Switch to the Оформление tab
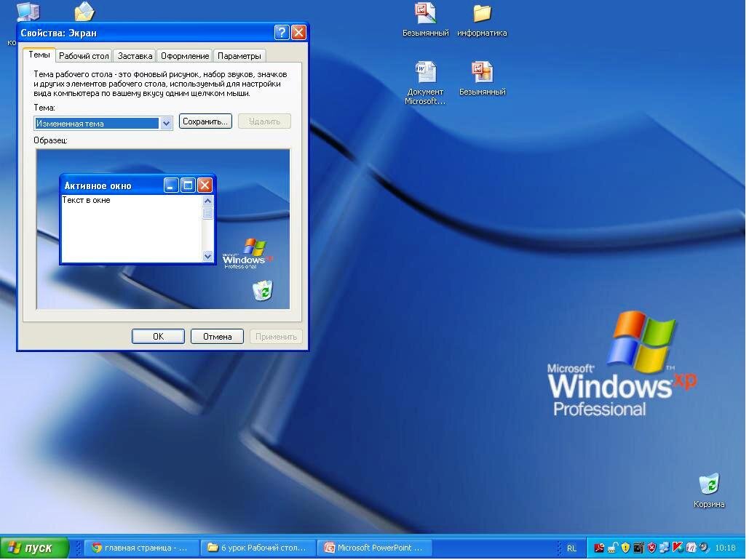 [x=185, y=56]
